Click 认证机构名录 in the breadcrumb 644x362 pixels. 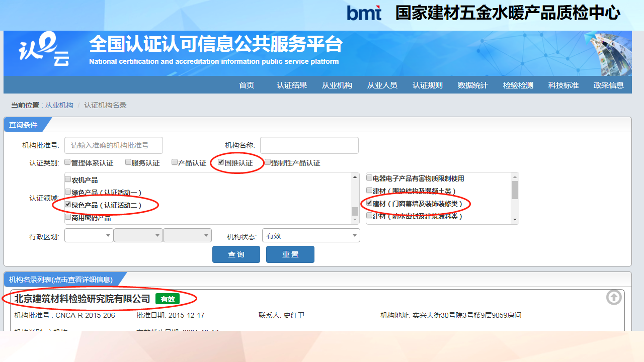(x=105, y=105)
